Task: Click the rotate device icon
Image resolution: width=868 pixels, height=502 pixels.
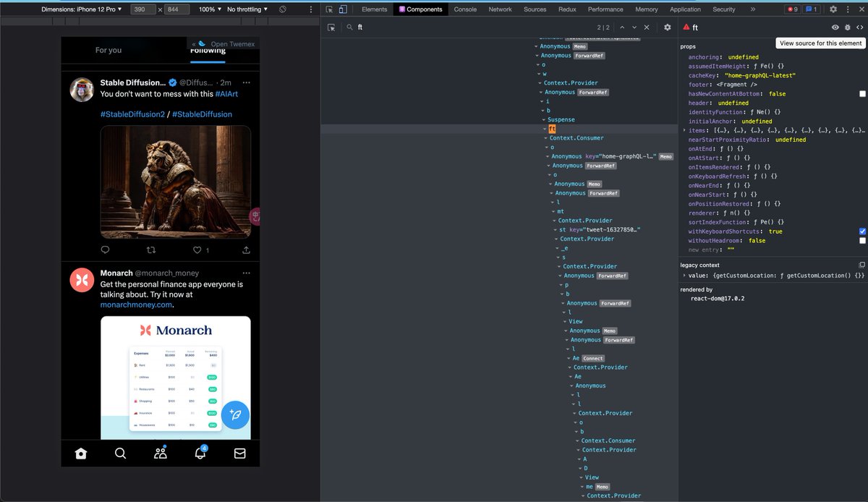Action: coord(283,9)
